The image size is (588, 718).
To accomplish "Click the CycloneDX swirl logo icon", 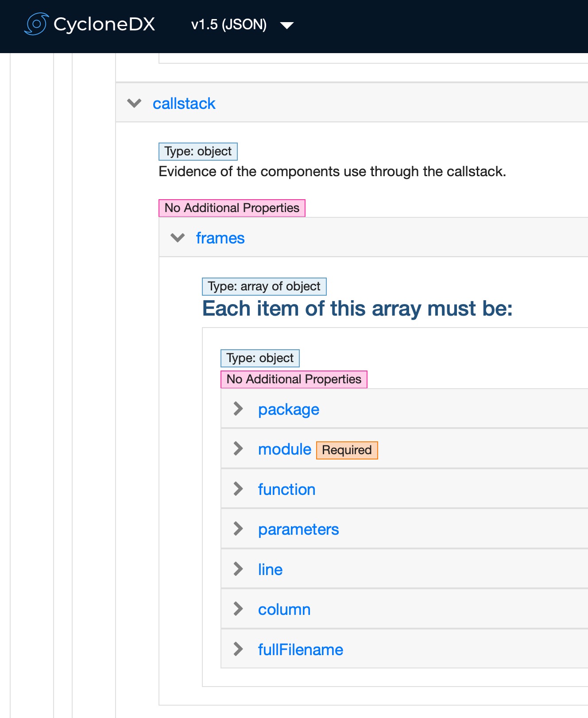I will (36, 24).
